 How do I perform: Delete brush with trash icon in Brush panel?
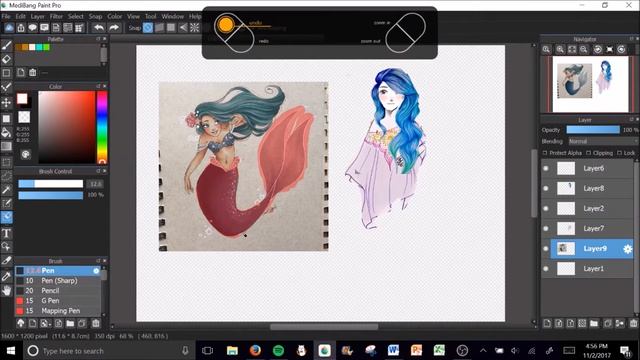coord(96,324)
